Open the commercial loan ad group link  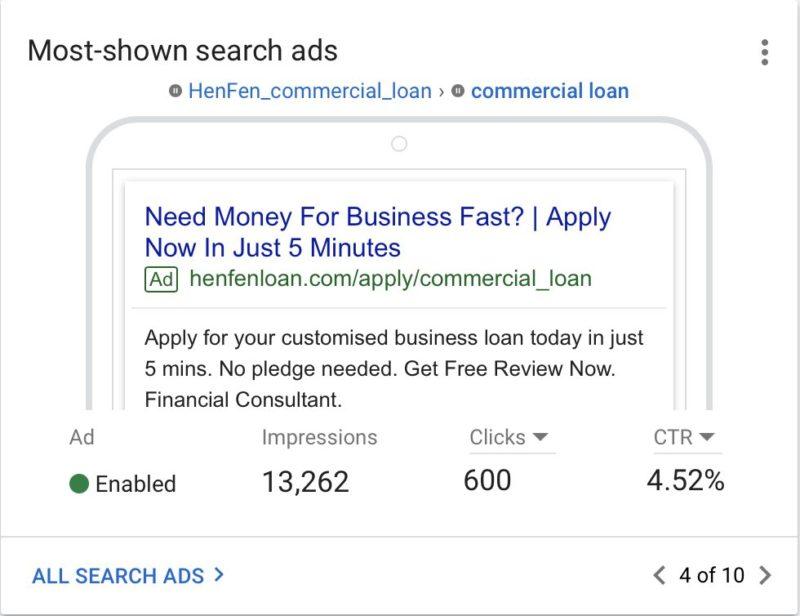(549, 91)
